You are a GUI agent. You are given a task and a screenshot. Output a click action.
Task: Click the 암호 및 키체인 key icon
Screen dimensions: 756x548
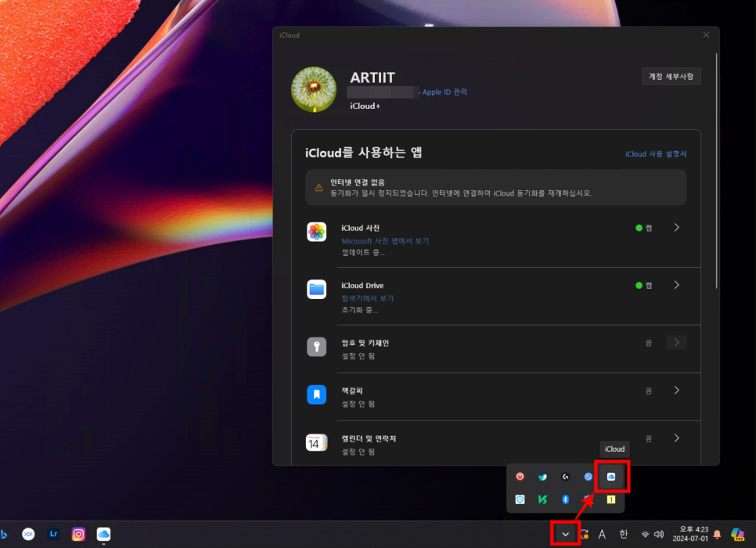[x=316, y=347]
